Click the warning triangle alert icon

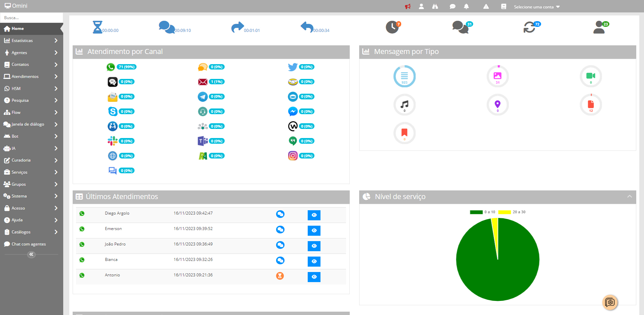pos(486,6)
